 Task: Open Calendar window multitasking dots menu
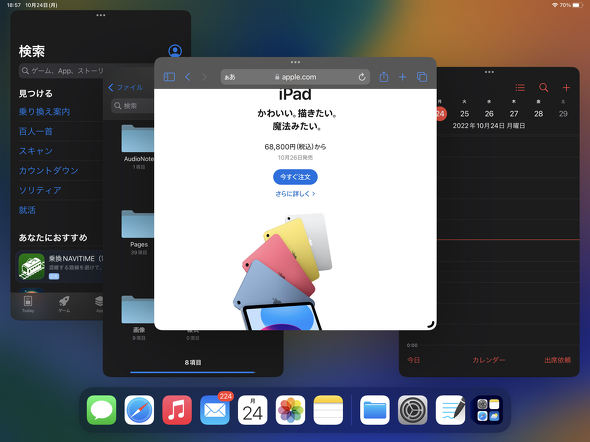click(489, 72)
